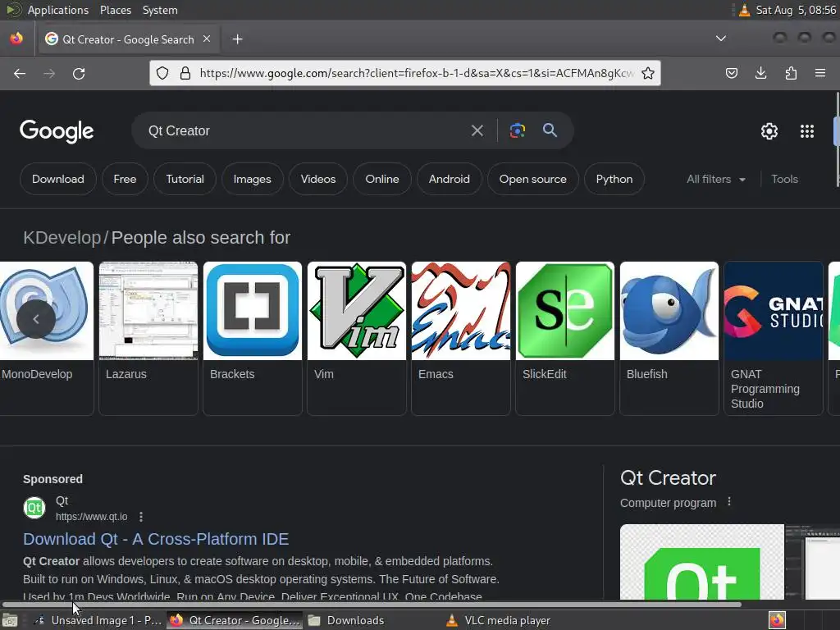Expand the All filters dropdown
The height and width of the screenshot is (630, 840).
tap(715, 179)
